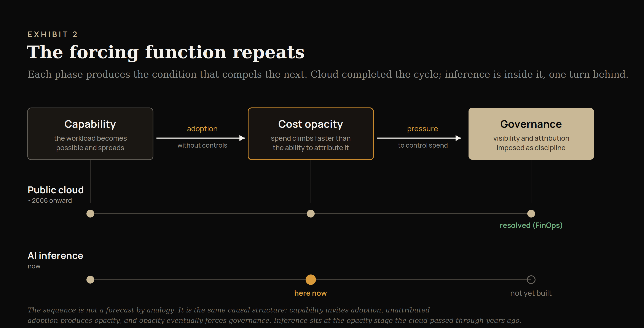This screenshot has height=328, width=644.
Task: Click the Public cloud row heading
Action: pyautogui.click(x=56, y=190)
